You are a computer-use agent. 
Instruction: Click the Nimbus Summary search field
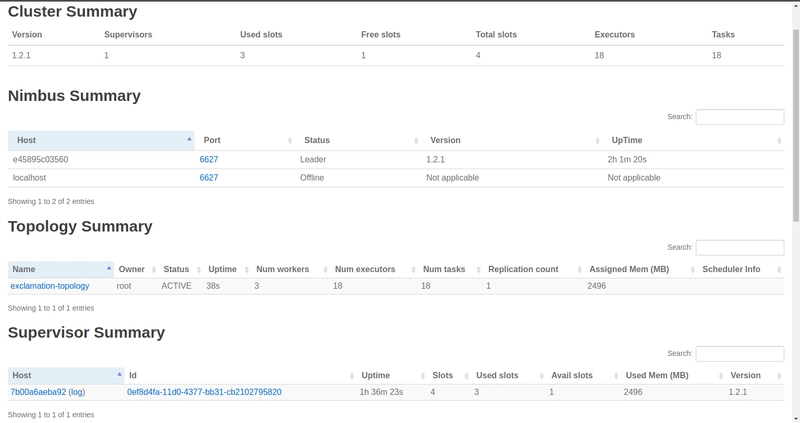click(x=739, y=117)
